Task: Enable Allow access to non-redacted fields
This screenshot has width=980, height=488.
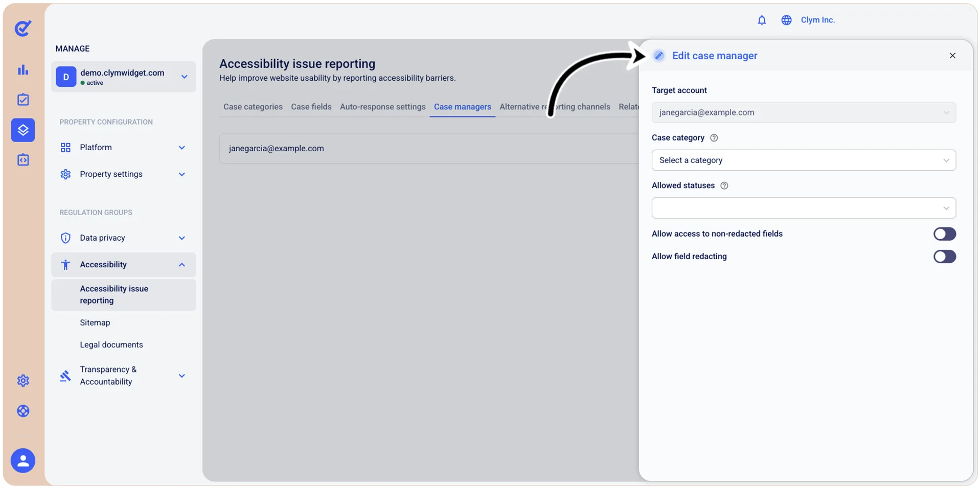Action: pyautogui.click(x=944, y=234)
